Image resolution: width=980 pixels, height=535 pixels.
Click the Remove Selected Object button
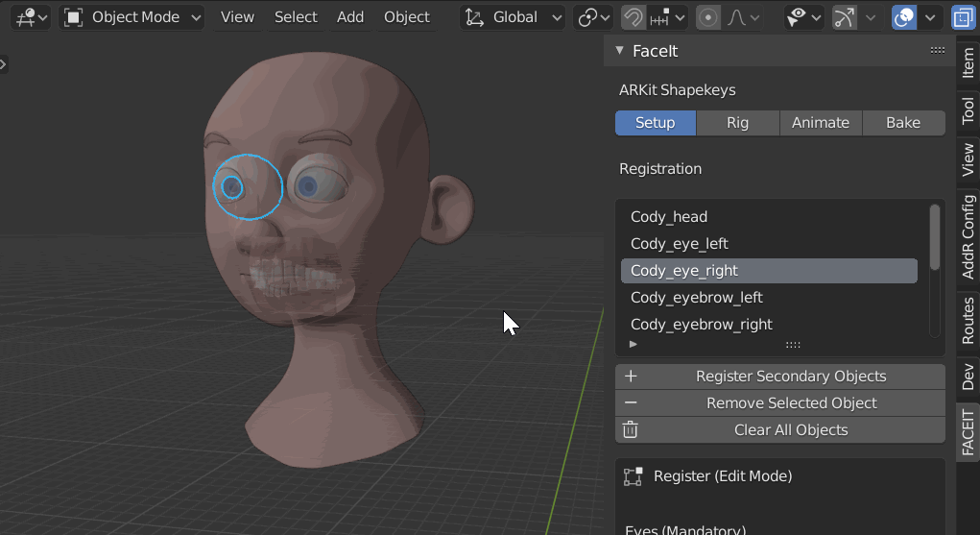point(780,403)
